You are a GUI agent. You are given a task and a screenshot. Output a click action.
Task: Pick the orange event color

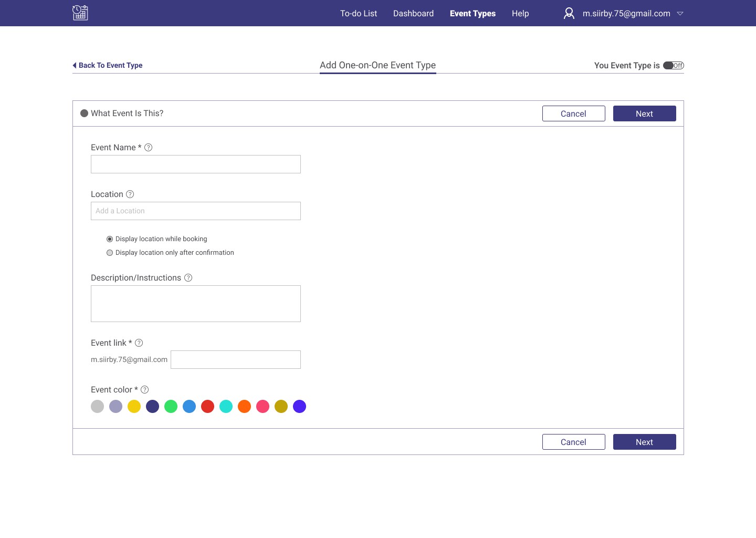tap(245, 406)
